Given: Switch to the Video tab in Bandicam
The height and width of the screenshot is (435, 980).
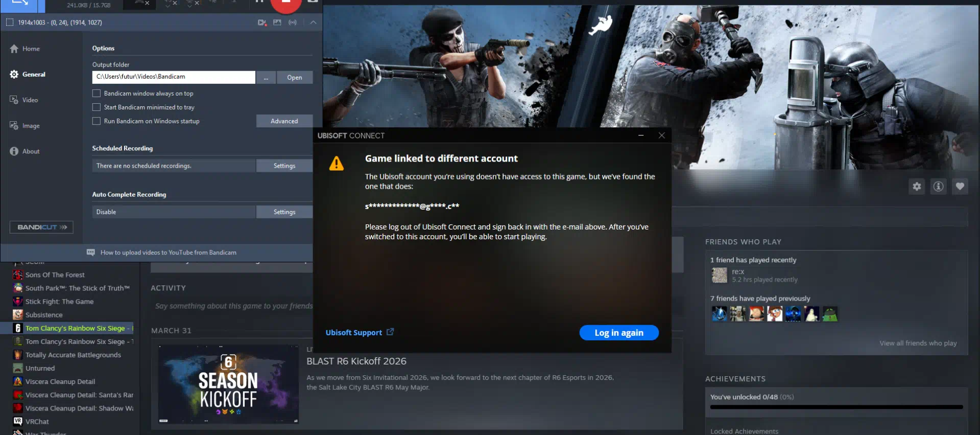Looking at the screenshot, I should click(x=30, y=100).
